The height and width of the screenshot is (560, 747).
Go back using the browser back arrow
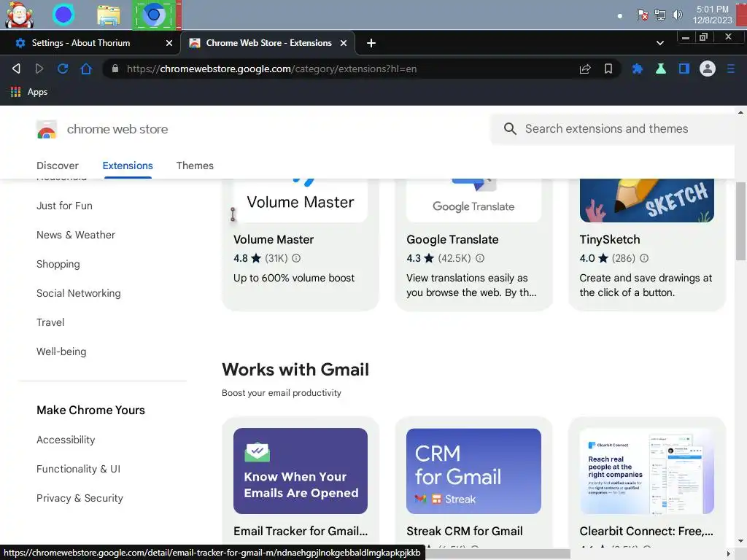click(x=16, y=69)
